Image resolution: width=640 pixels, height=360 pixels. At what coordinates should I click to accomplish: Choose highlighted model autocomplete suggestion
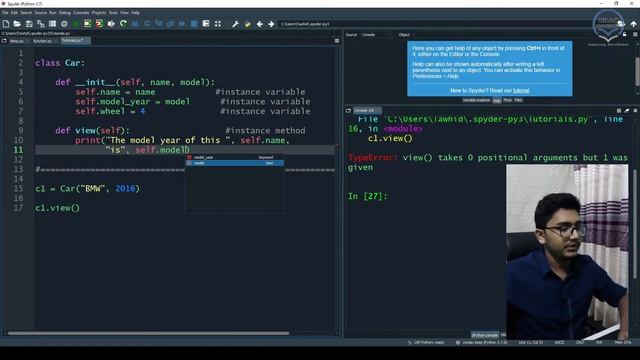pyautogui.click(x=235, y=163)
